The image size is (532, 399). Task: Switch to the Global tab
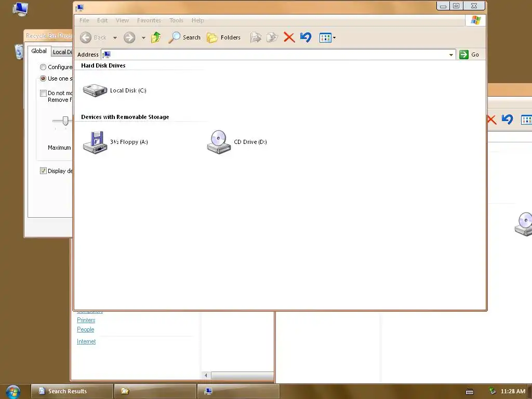pyautogui.click(x=39, y=51)
